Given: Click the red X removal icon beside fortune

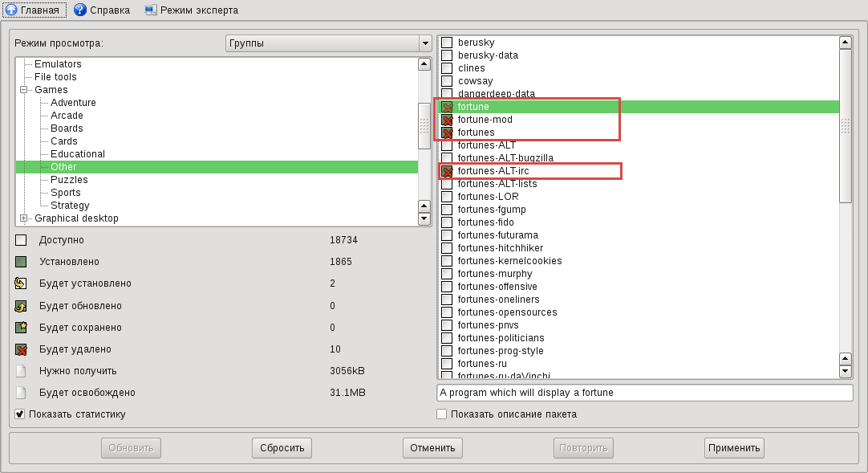Looking at the screenshot, I should [x=448, y=107].
